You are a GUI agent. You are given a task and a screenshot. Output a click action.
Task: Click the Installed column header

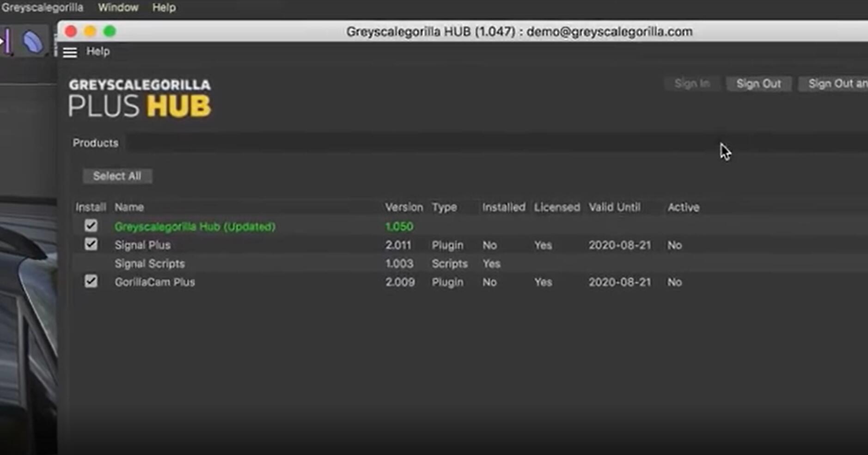(504, 207)
